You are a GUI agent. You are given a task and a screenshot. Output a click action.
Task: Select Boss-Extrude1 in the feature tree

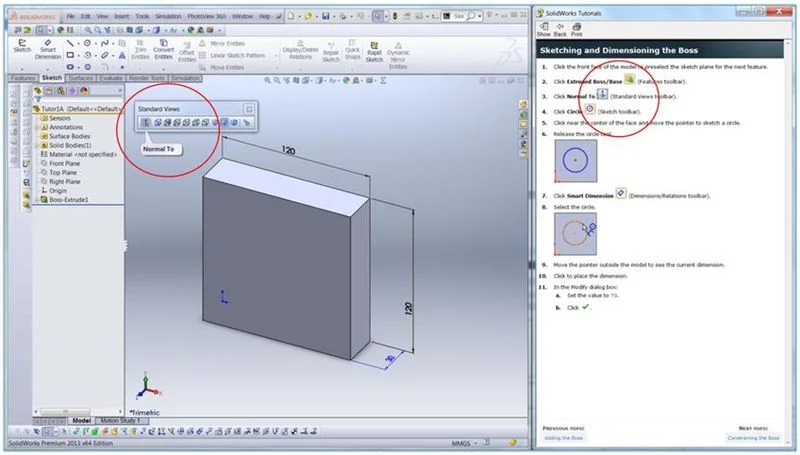pos(70,199)
